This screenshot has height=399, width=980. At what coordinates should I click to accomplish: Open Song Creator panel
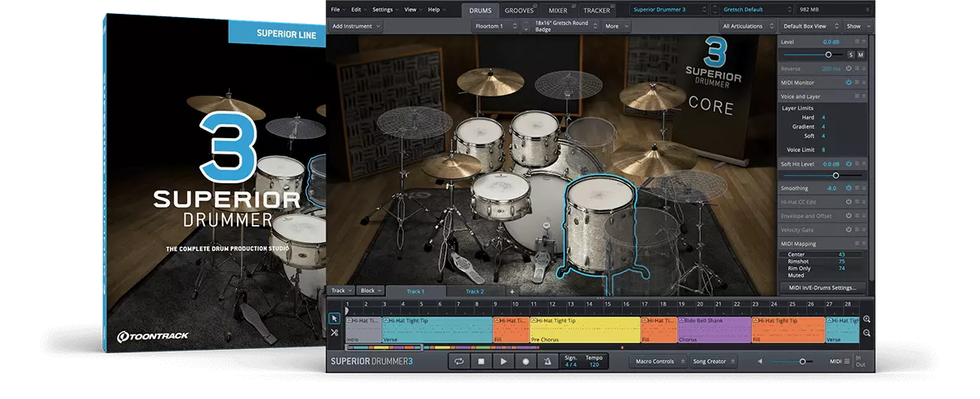click(714, 361)
